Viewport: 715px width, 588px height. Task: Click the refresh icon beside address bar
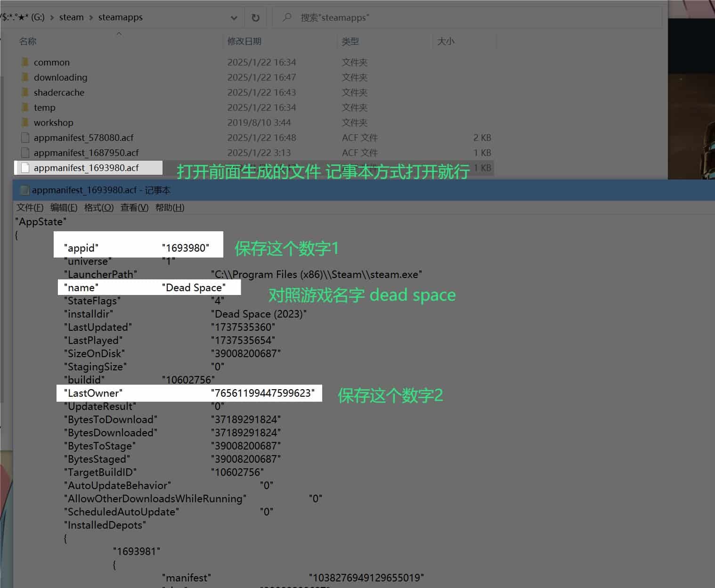[x=255, y=18]
